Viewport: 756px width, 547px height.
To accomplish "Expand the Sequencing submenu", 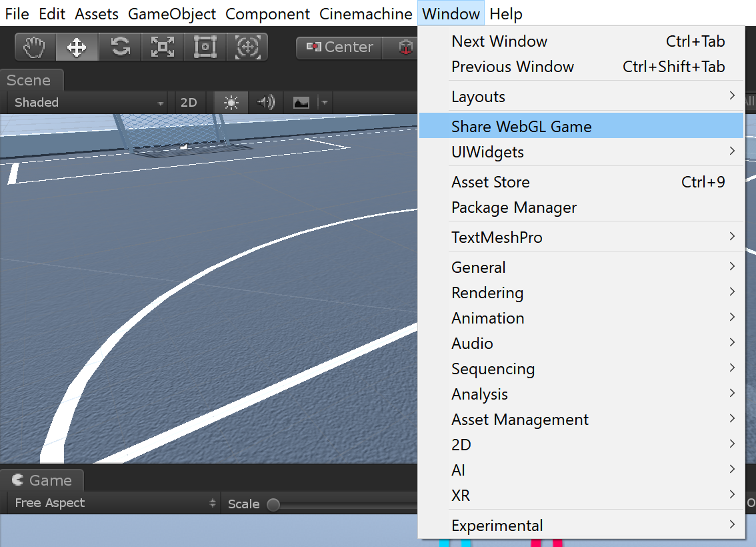I will (581, 368).
